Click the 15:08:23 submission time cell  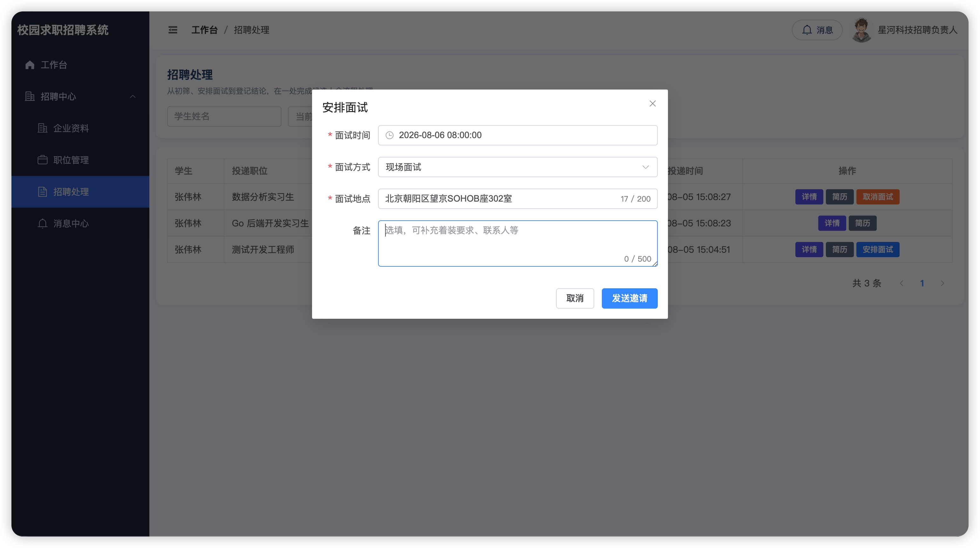[699, 223]
